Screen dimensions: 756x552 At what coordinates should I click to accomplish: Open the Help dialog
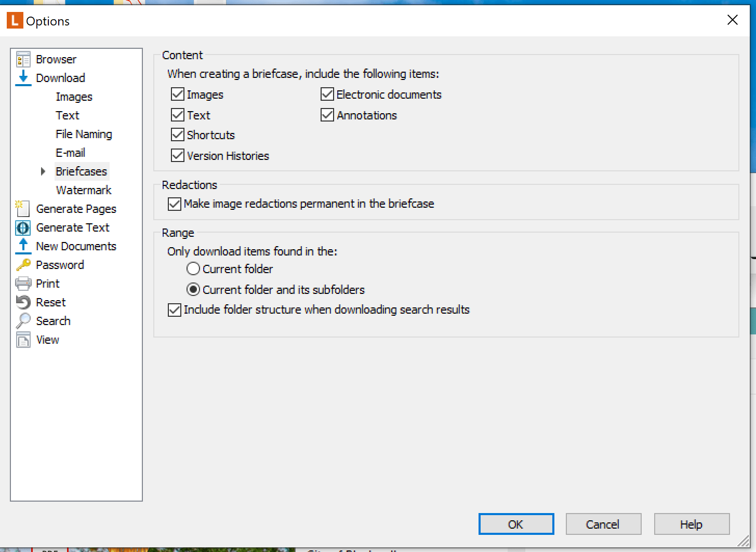tap(692, 524)
